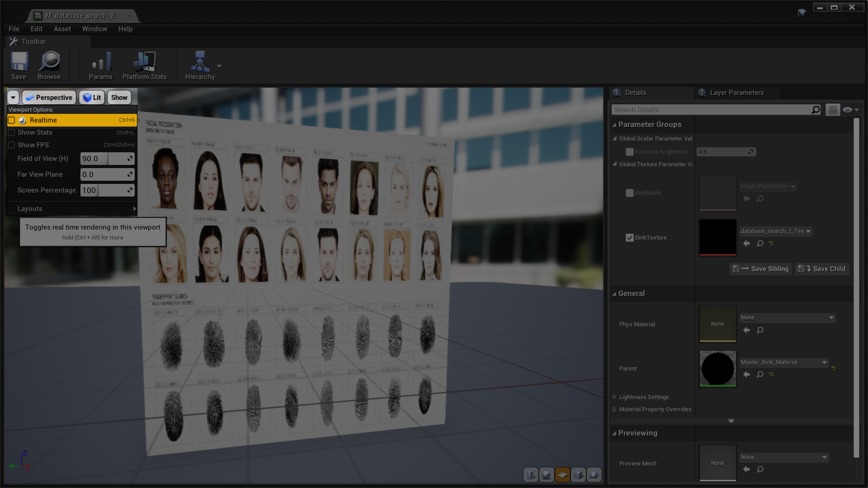Switch to Layer Parameters tab
The height and width of the screenshot is (488, 868).
pyautogui.click(x=736, y=93)
